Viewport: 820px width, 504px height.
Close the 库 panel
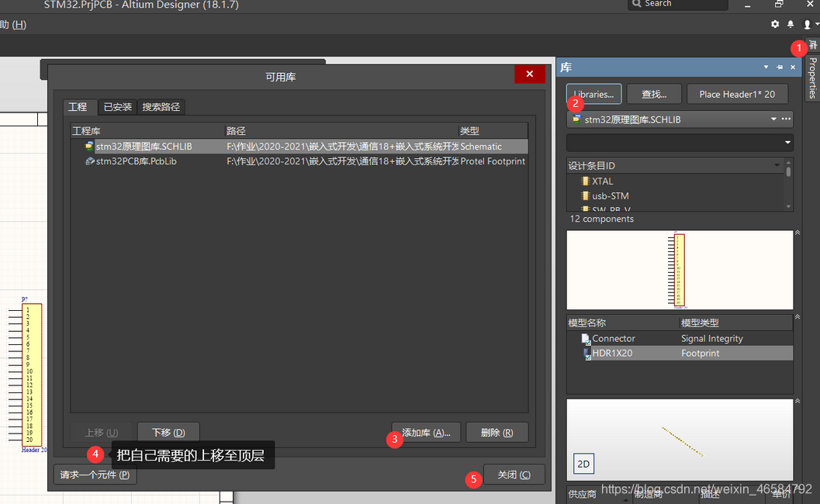pyautogui.click(x=793, y=67)
